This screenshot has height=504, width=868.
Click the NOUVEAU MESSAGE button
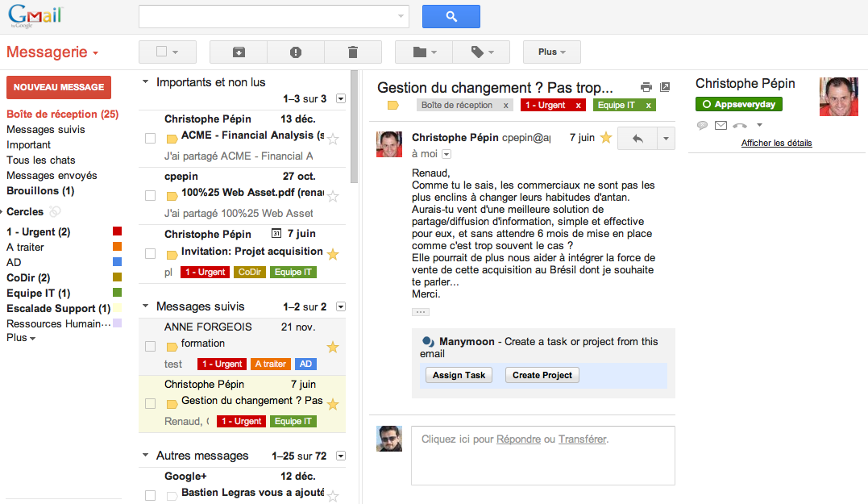(58, 87)
